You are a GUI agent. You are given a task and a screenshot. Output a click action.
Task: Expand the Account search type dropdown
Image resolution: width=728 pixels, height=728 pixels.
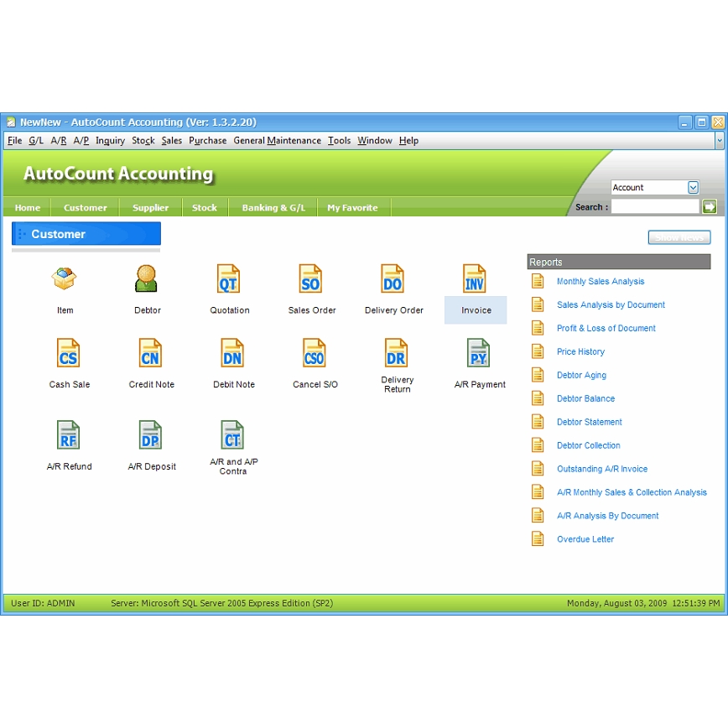(693, 188)
